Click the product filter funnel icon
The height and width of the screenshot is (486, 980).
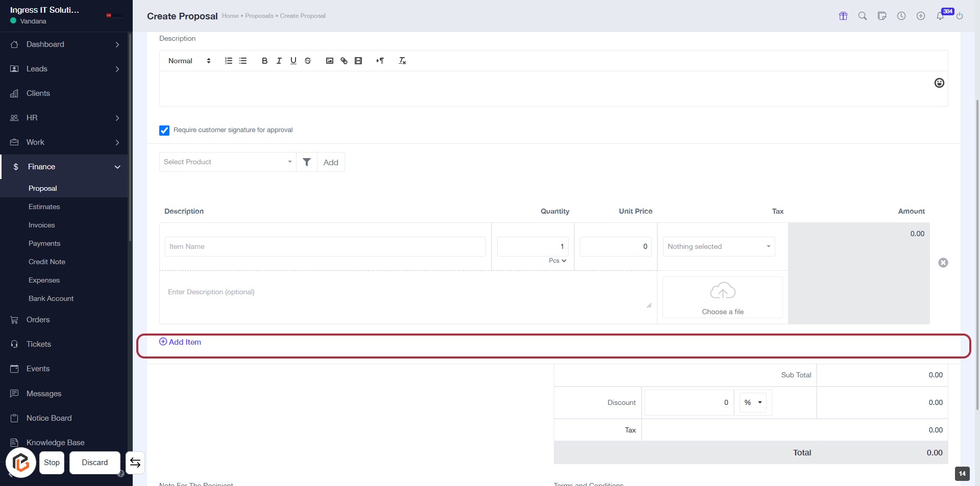click(x=307, y=162)
